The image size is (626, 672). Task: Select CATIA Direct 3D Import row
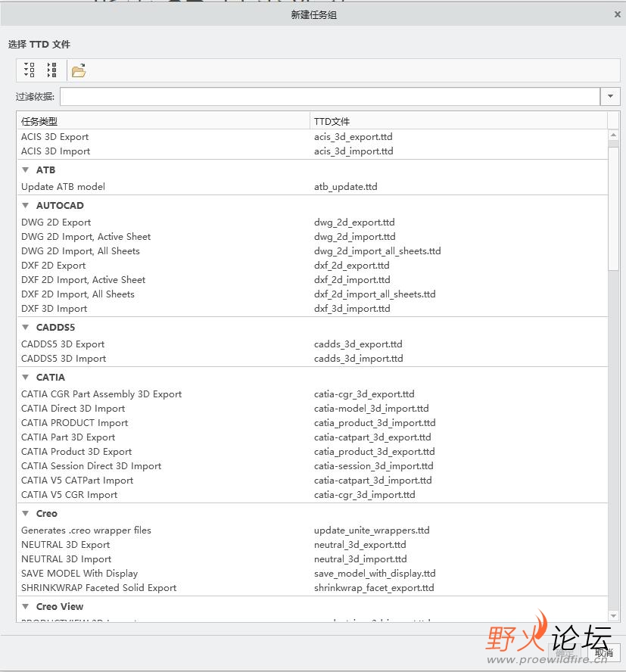pyautogui.click(x=312, y=409)
